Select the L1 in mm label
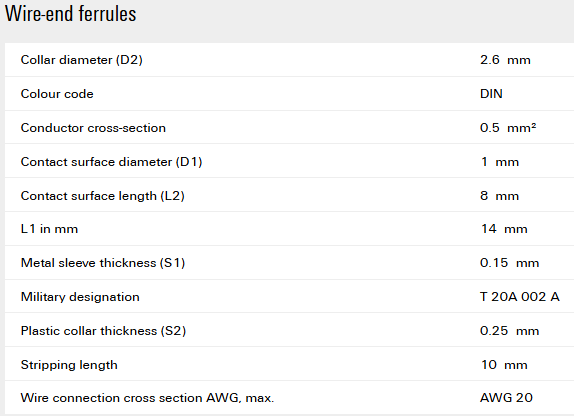The width and height of the screenshot is (574, 416). click(49, 229)
